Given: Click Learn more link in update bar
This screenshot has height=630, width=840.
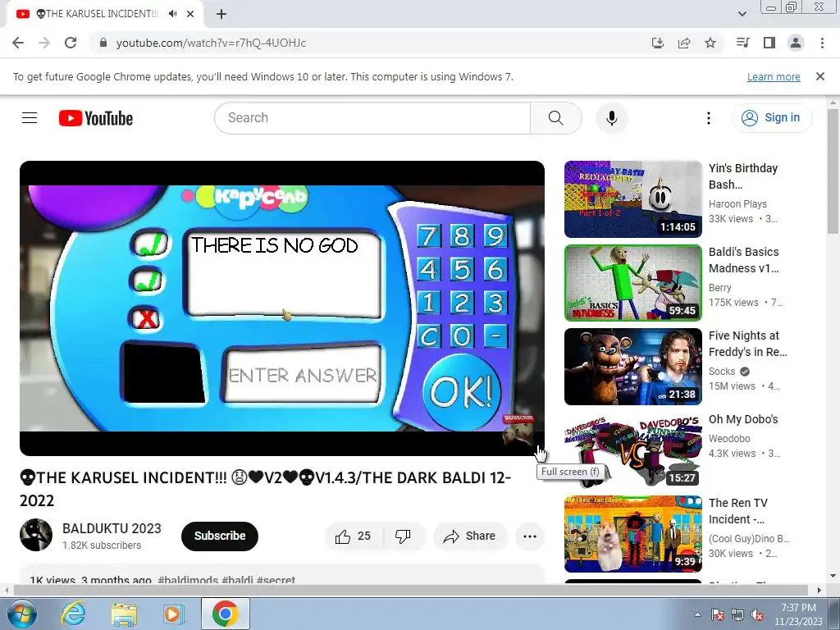Looking at the screenshot, I should [774, 76].
